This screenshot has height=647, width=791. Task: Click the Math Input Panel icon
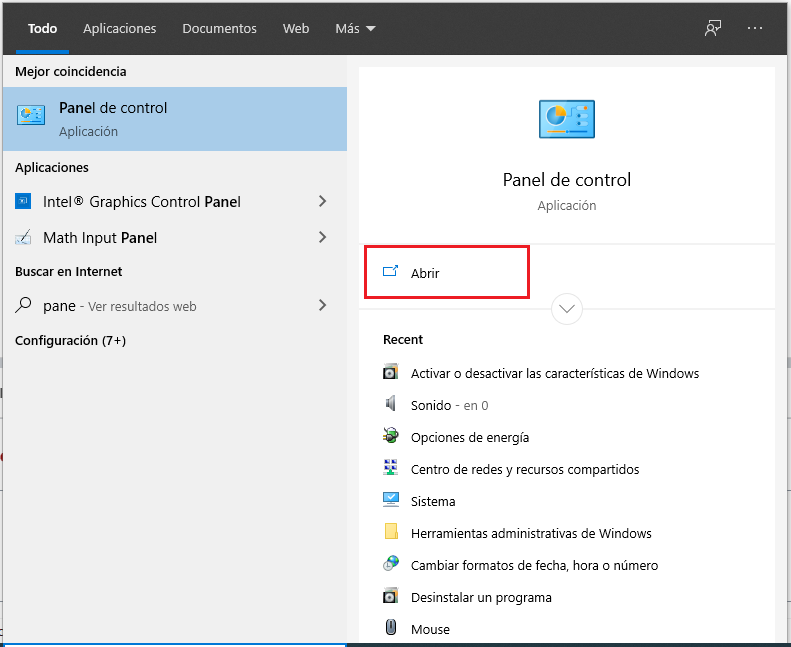24,238
